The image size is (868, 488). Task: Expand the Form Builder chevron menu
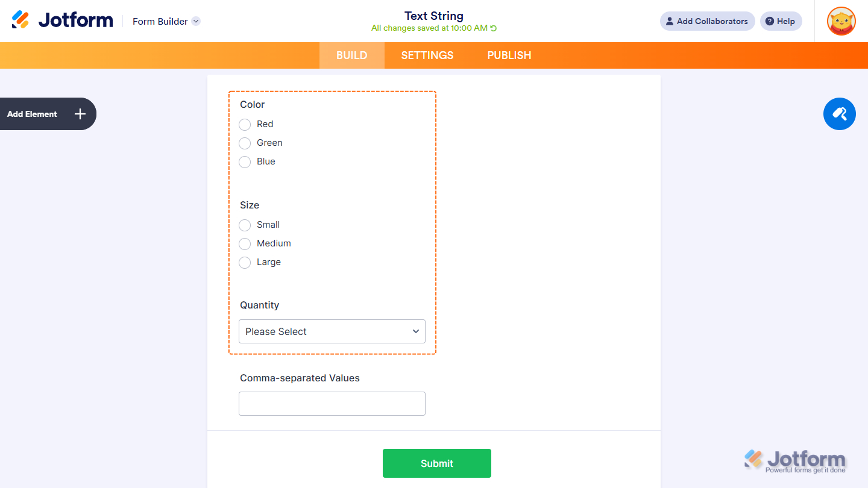pos(195,21)
